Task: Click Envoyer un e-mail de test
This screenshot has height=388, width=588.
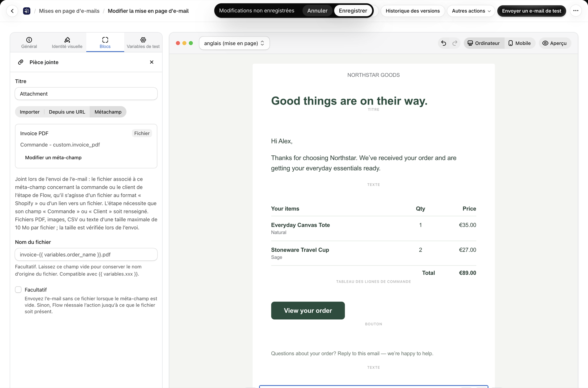Action: (531, 11)
